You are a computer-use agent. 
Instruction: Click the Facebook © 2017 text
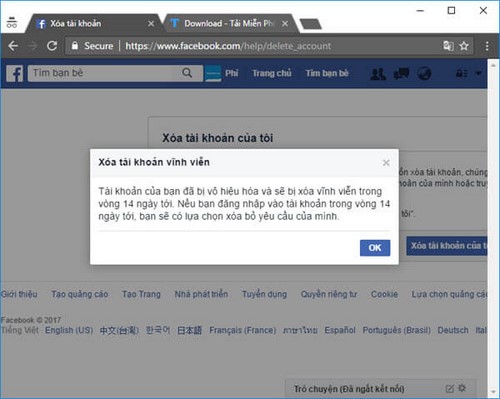coord(30,320)
